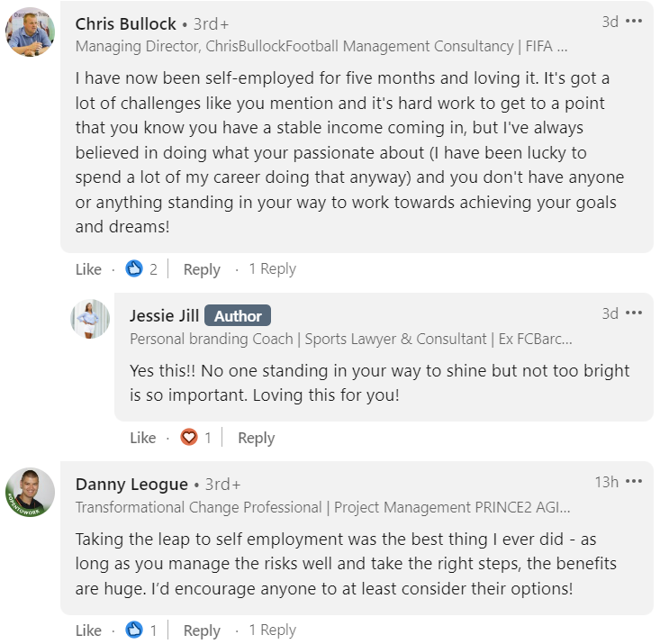
Task: Expand the 1 Reply under Danny Leogue's comment
Action: pyautogui.click(x=272, y=630)
